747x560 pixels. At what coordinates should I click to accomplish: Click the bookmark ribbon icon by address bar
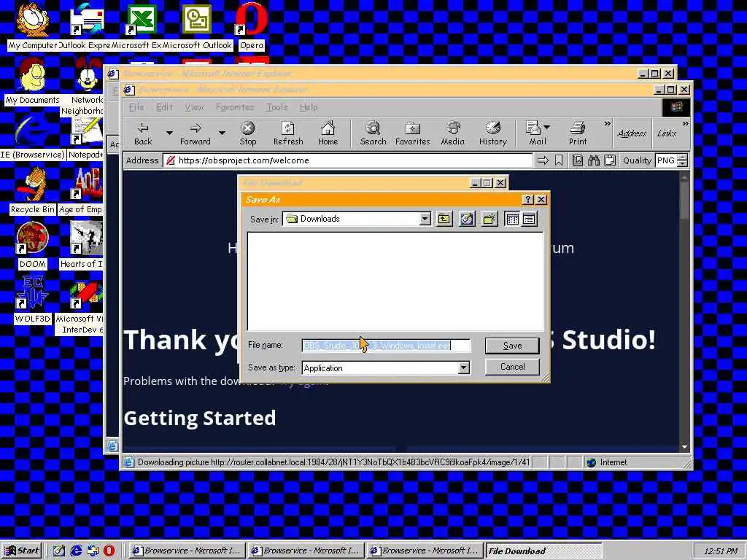point(559,160)
